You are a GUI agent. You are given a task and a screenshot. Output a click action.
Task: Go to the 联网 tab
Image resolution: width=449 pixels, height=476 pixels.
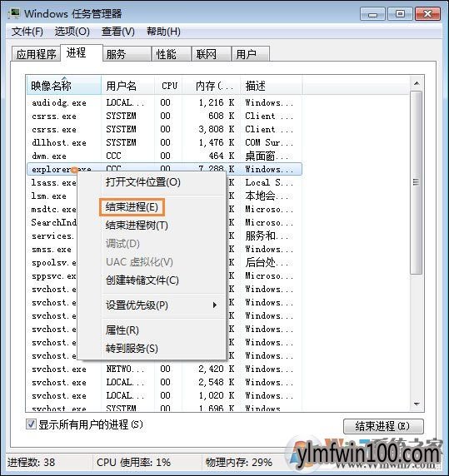(x=211, y=54)
